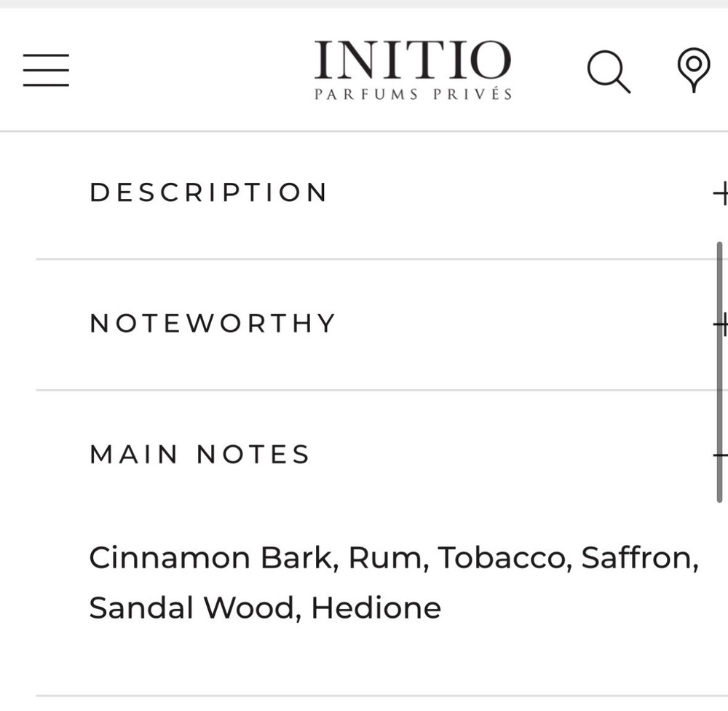Click divider line between Noteworthy and Main Notes
Image resolution: width=728 pixels, height=711 pixels.
tap(364, 390)
